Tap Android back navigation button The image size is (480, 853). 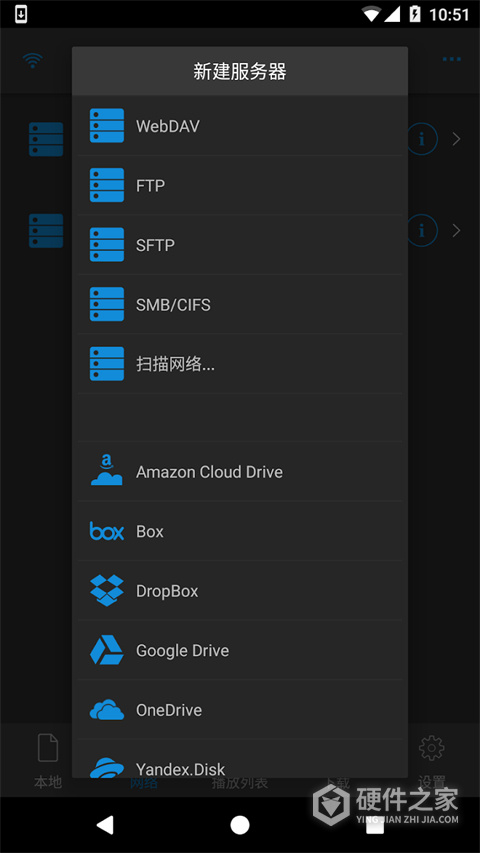pos(105,825)
